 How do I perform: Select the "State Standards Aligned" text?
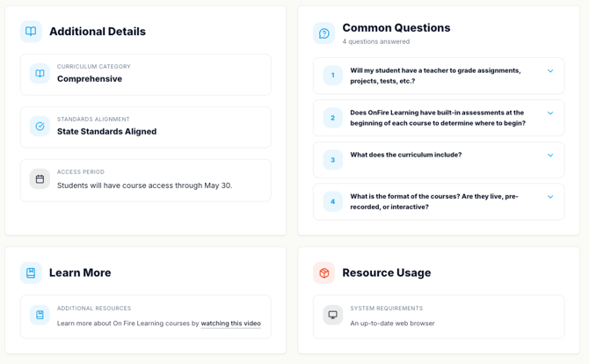(106, 132)
